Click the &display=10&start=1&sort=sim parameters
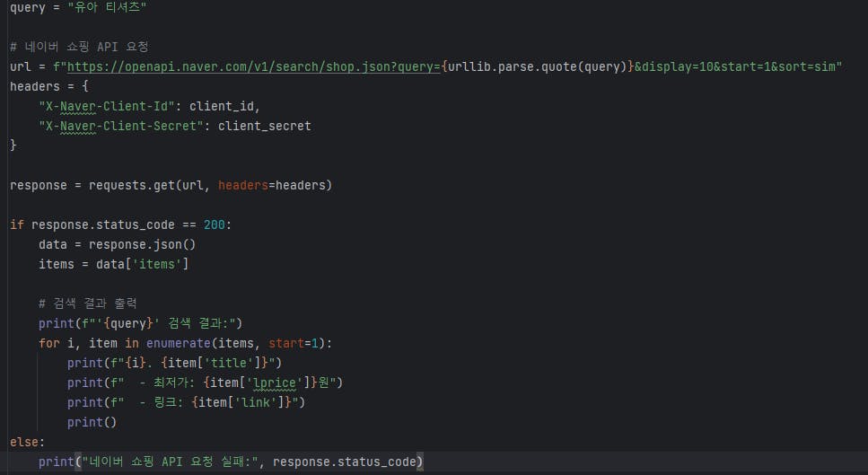Screen dimensions: 868x475 (734, 66)
